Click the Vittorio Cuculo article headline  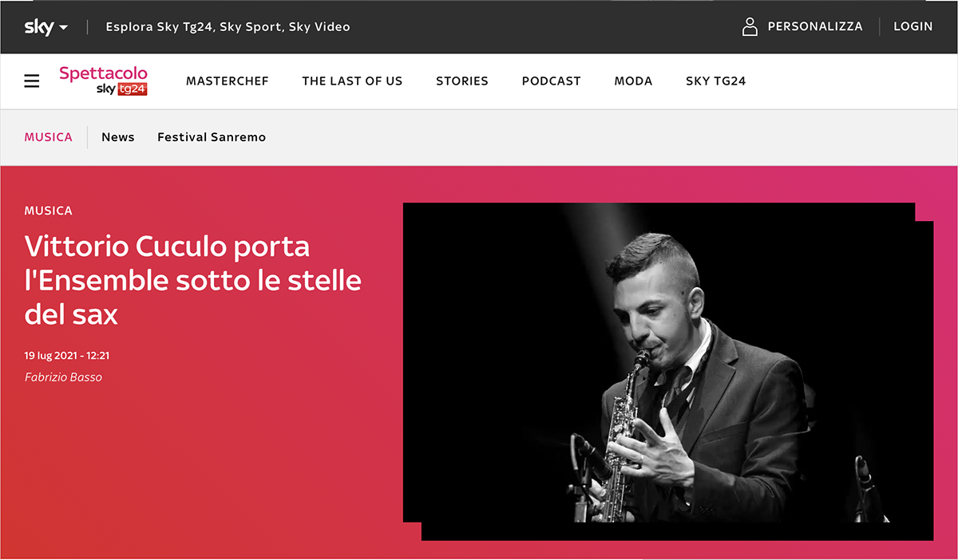click(193, 280)
